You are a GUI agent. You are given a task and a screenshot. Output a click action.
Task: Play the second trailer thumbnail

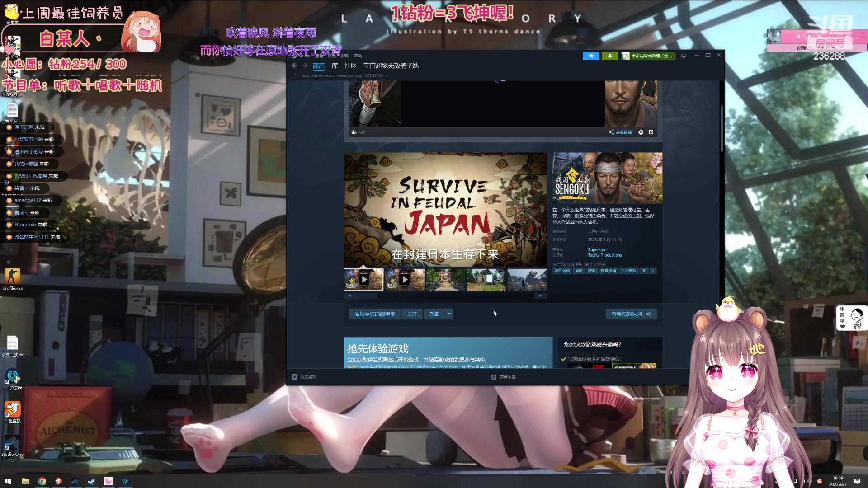click(405, 280)
